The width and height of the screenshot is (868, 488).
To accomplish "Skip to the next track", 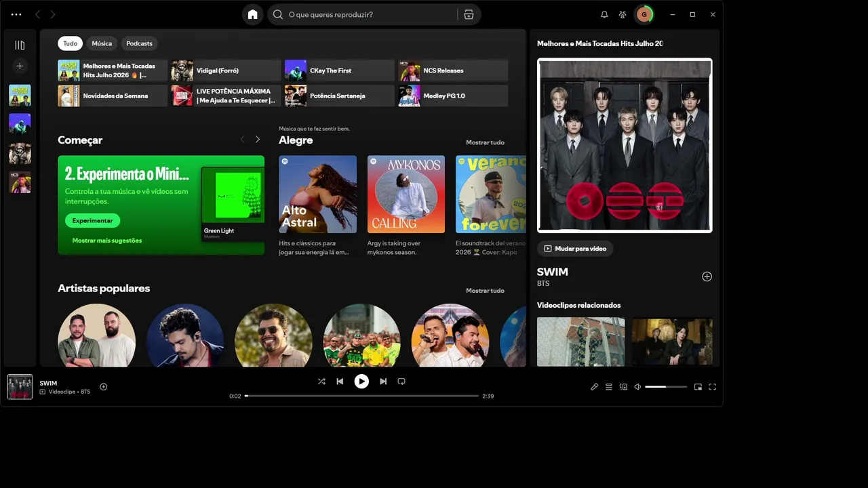I will point(383,382).
